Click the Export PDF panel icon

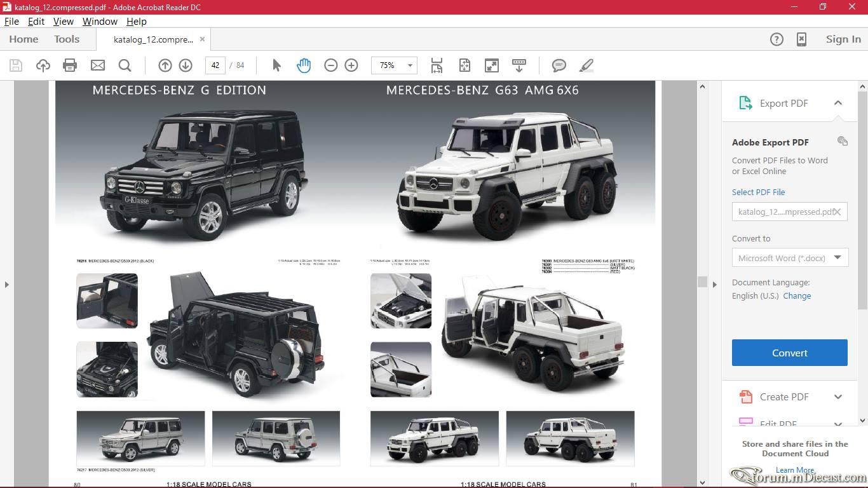pyautogui.click(x=745, y=103)
